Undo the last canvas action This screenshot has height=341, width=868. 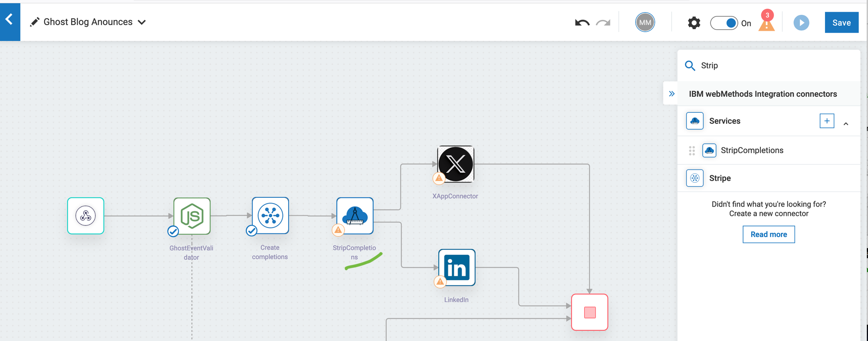point(582,23)
